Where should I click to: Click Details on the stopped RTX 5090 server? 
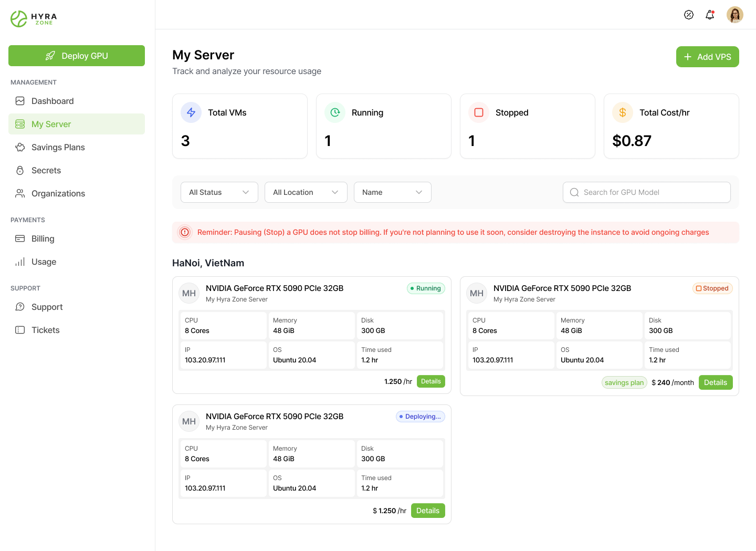[716, 382]
